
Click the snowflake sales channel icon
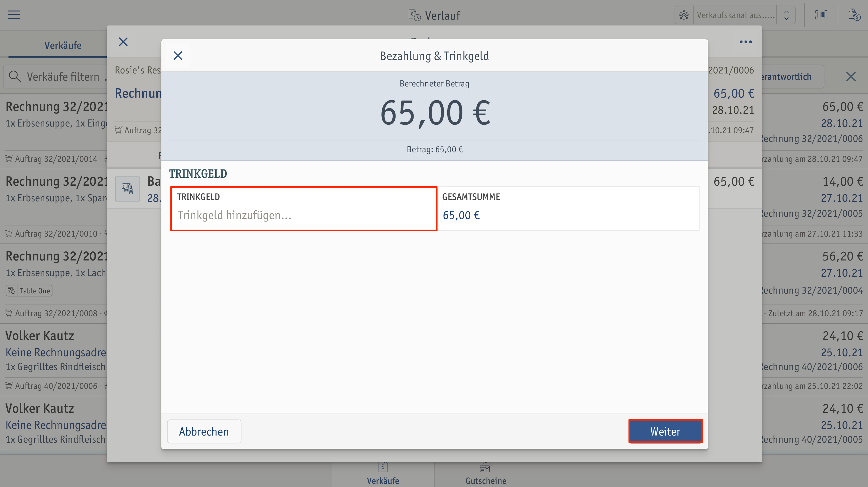pyautogui.click(x=684, y=15)
